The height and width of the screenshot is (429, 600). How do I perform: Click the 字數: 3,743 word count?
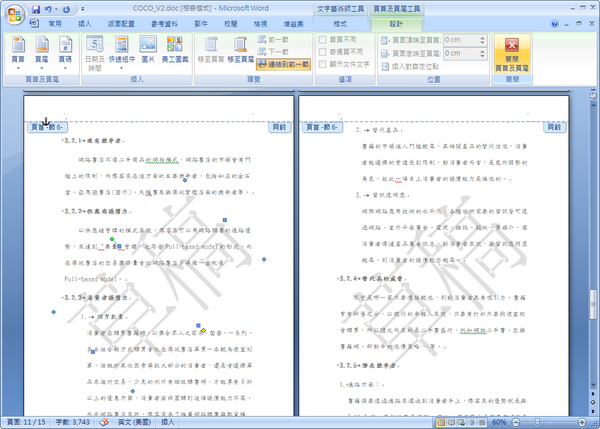[x=73, y=422]
